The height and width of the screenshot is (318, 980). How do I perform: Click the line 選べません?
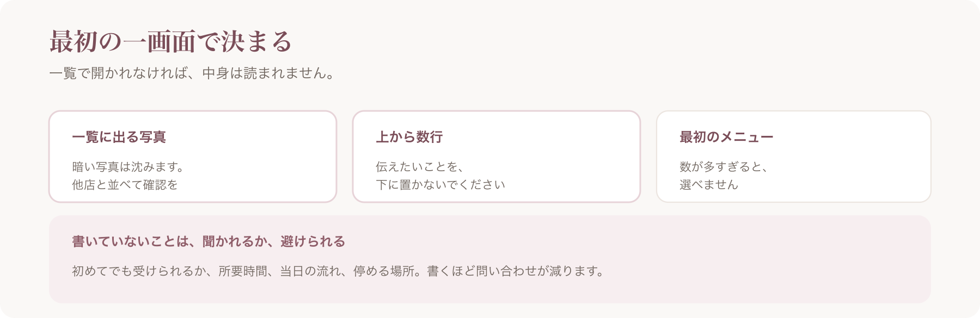pyautogui.click(x=709, y=185)
